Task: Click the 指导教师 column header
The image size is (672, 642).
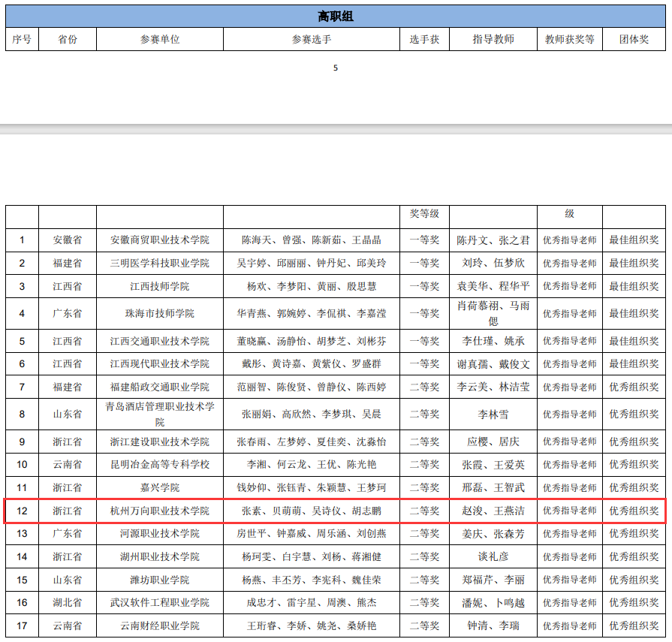Action: (493, 39)
